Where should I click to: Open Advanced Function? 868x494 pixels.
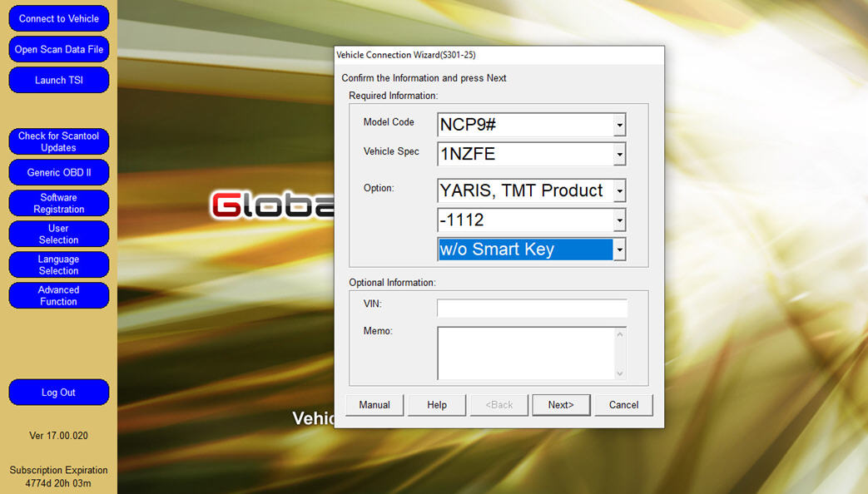pos(59,295)
